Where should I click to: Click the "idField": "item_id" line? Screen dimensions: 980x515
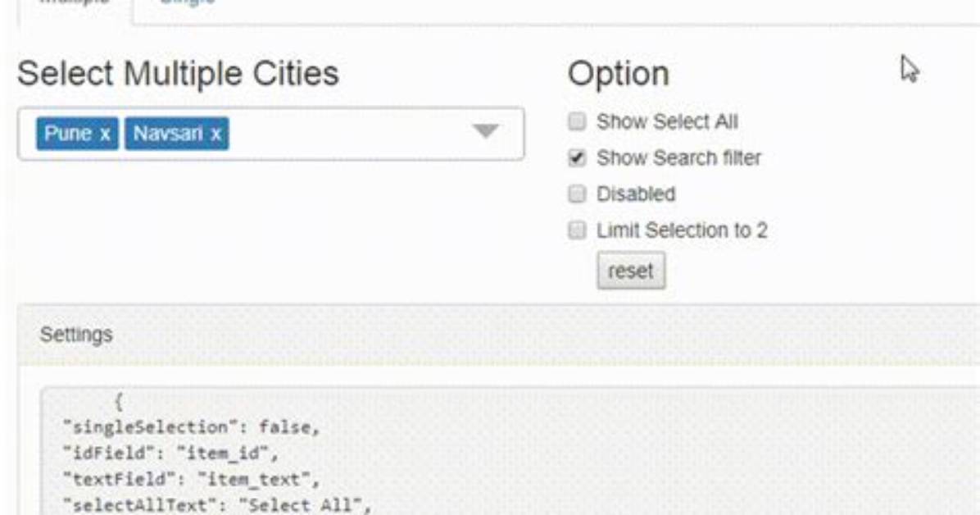[170, 453]
